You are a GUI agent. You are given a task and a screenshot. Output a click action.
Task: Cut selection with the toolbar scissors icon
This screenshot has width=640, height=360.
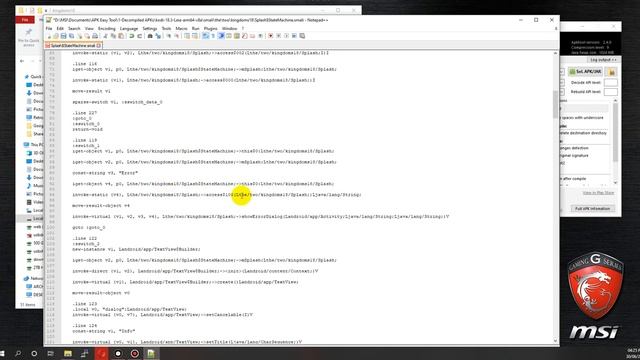tap(105, 36)
